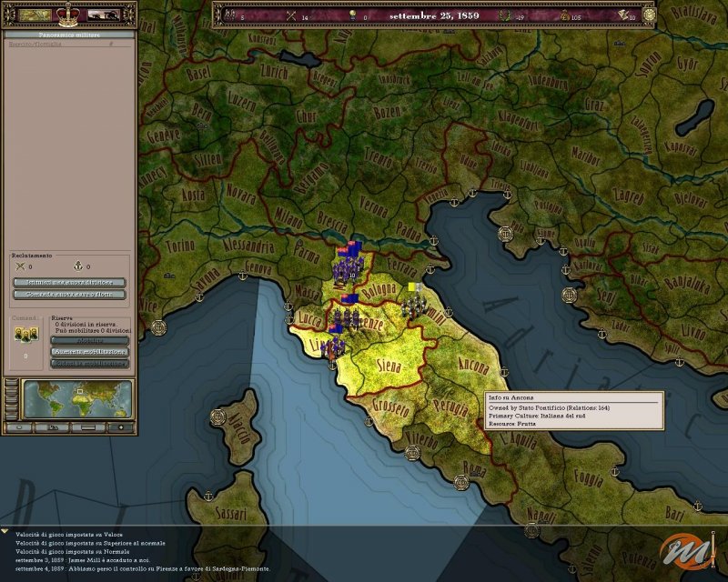Click the new division recruitment button
This screenshot has width=728, height=582.
pyautogui.click(x=69, y=282)
